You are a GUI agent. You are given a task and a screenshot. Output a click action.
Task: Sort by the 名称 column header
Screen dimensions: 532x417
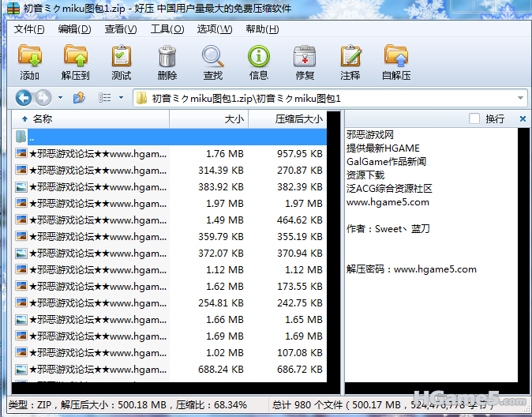pos(91,118)
